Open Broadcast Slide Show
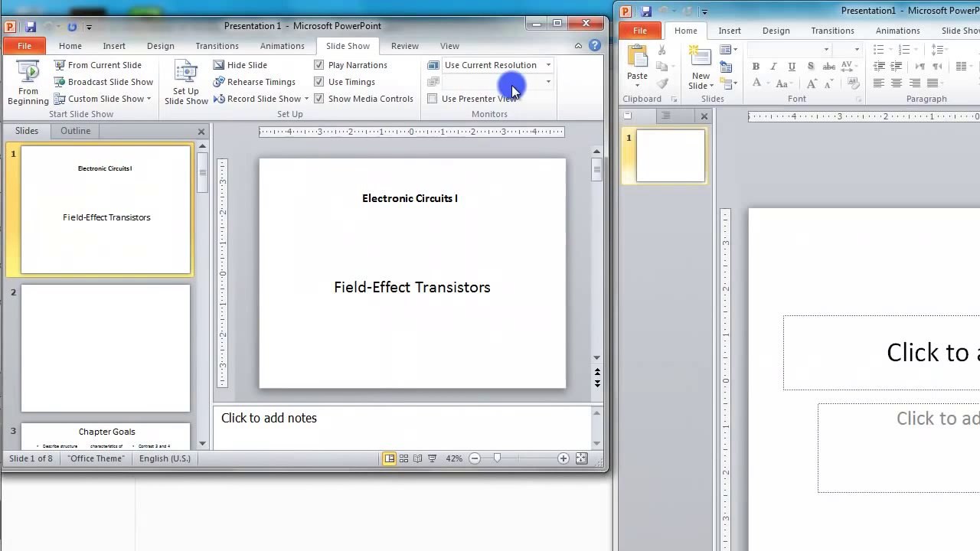This screenshot has width=980, height=551. (x=103, y=82)
